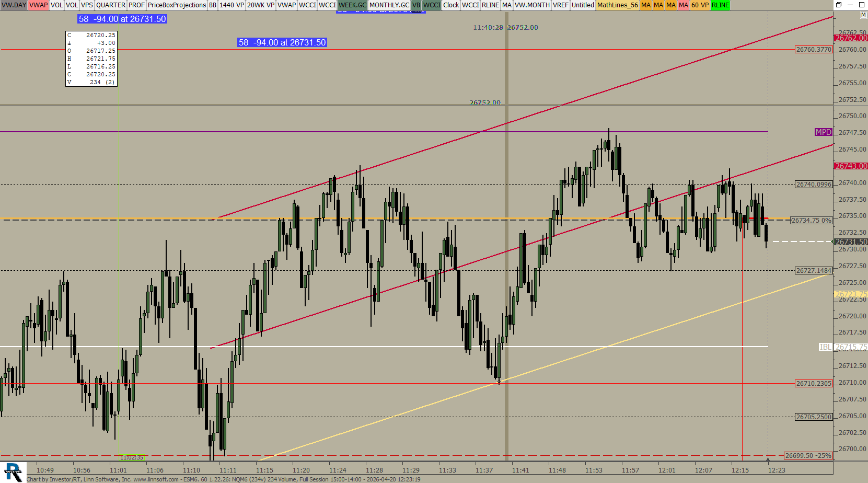Select the VW.DAY toolbar button
Image resolution: width=868 pixels, height=483 pixels.
click(14, 5)
